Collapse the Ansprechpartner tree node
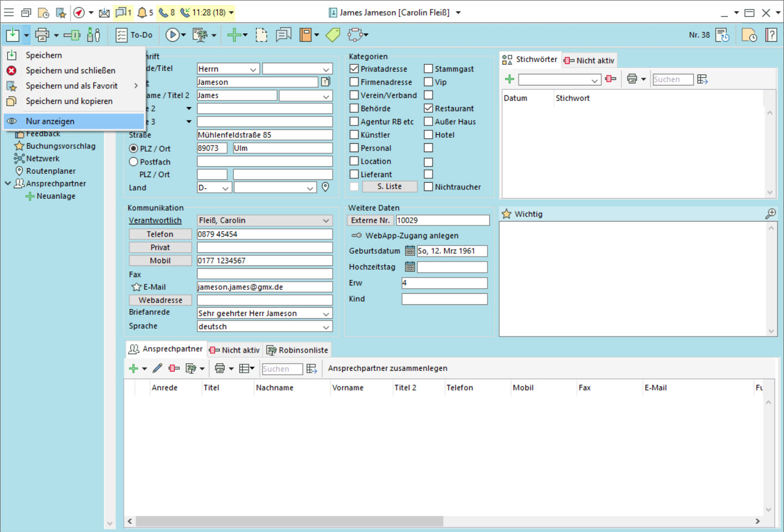The image size is (784, 532). tap(8, 183)
